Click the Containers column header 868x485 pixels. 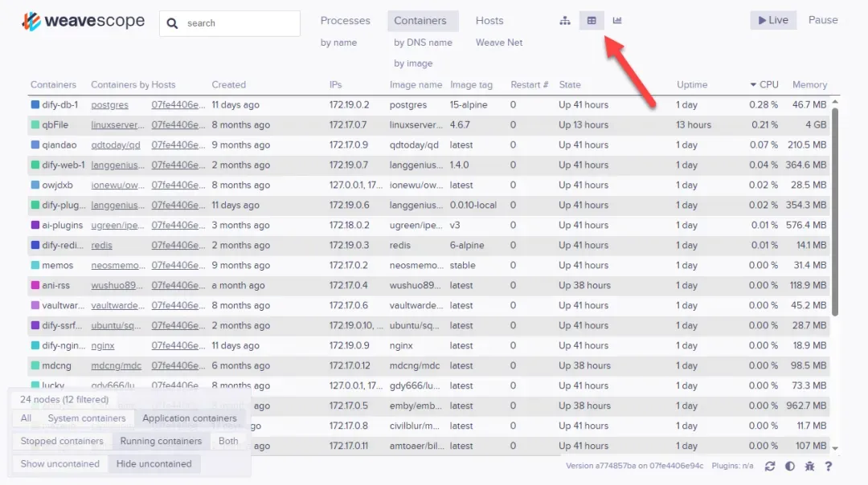pos(53,84)
